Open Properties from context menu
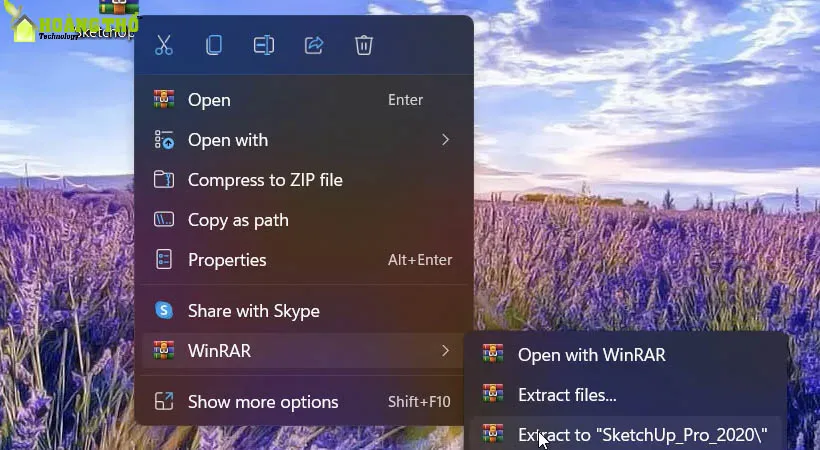The image size is (820, 450). pyautogui.click(x=303, y=260)
